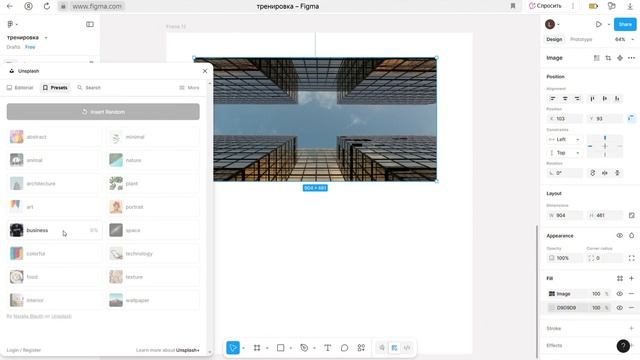Screen dimensions: 640x360
Task: Toggle Design mode in bottom toolbar
Action: pyautogui.click(x=394, y=348)
